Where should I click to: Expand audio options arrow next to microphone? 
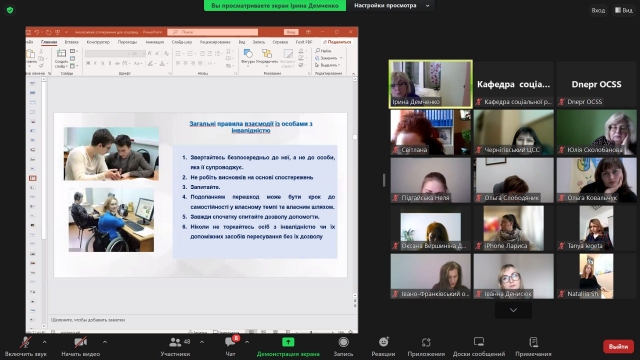click(44, 342)
